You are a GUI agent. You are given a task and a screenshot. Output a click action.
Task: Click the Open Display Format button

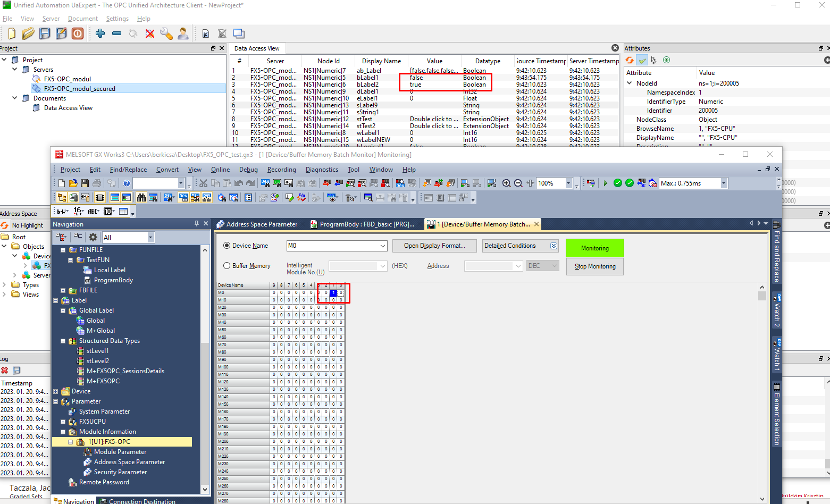(x=434, y=246)
